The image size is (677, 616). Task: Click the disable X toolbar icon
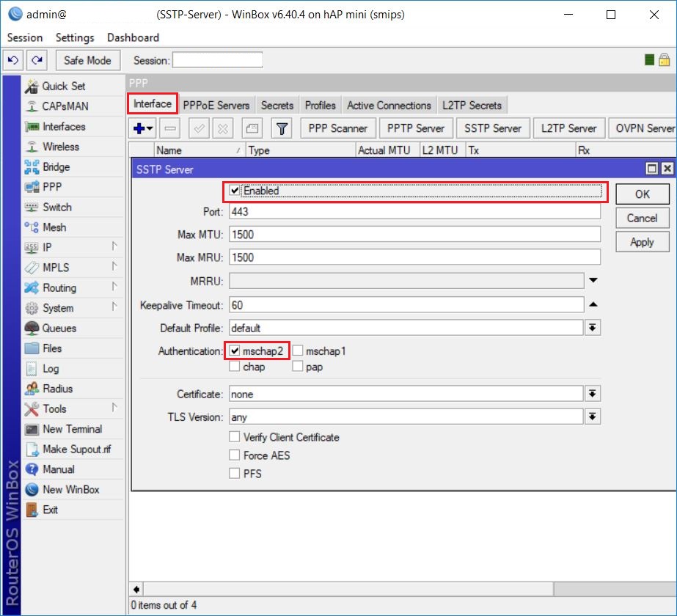(x=223, y=128)
